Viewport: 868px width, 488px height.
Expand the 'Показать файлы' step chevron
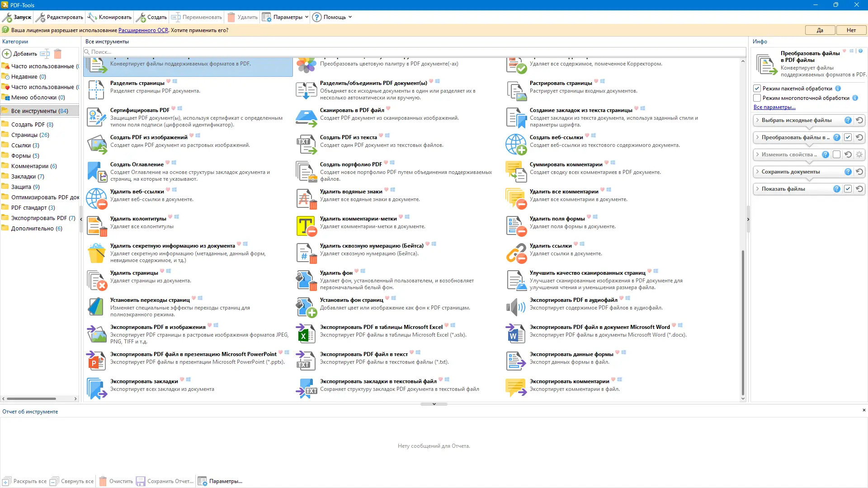(758, 189)
